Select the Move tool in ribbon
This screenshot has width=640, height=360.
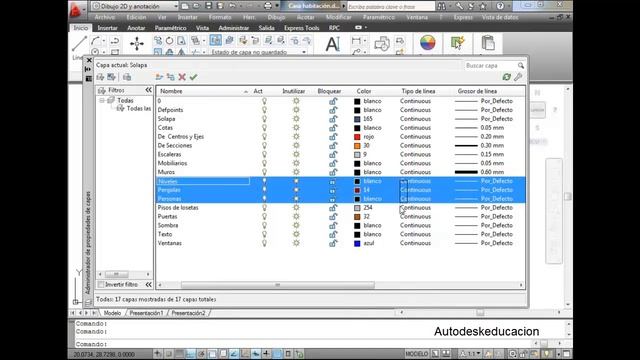tap(137, 44)
